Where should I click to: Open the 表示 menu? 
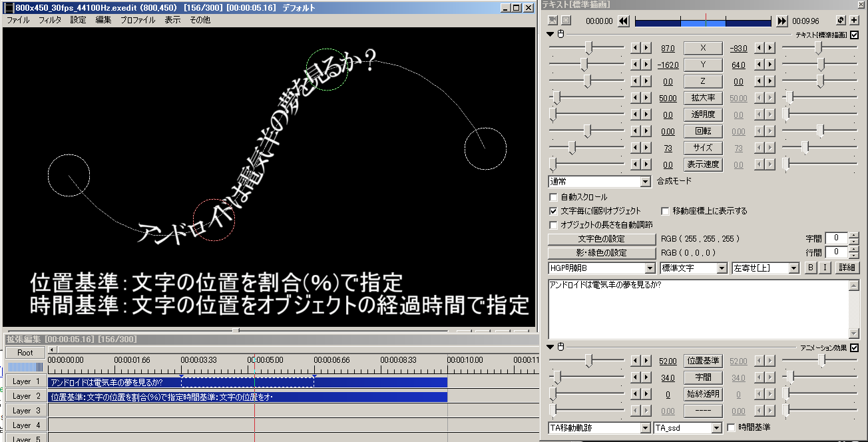pos(172,20)
